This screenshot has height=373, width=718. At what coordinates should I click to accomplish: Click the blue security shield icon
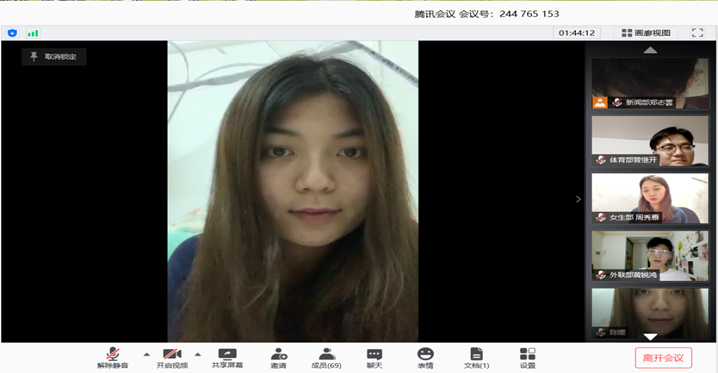(x=12, y=33)
